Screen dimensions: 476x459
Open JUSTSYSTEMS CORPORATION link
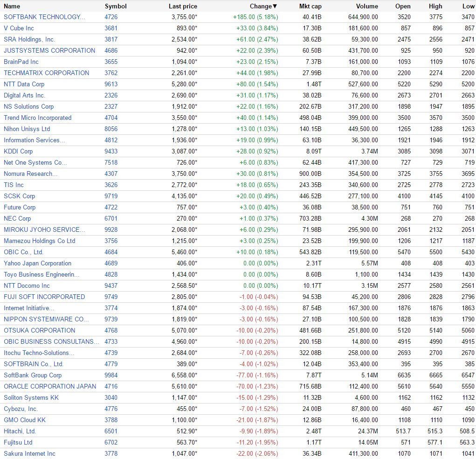click(x=49, y=50)
